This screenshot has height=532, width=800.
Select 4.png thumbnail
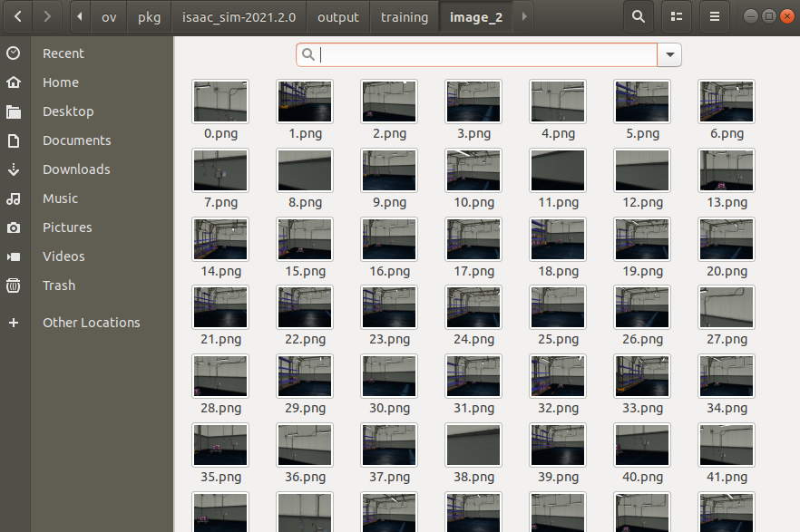558,102
